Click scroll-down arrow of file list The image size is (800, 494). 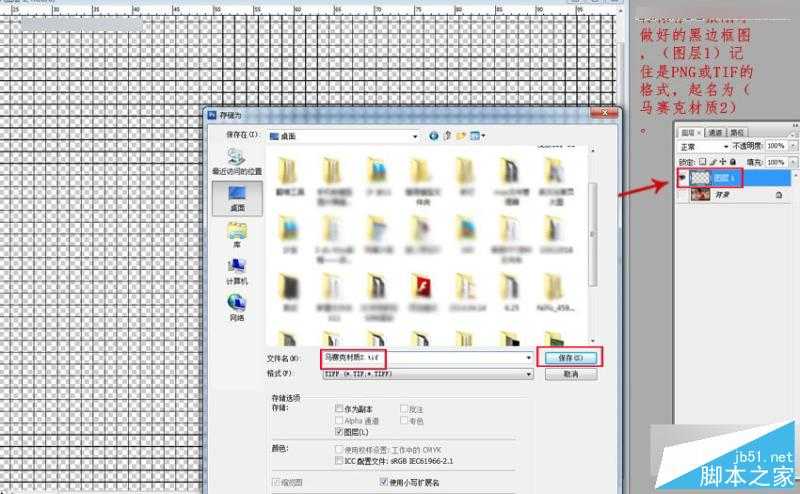(592, 340)
